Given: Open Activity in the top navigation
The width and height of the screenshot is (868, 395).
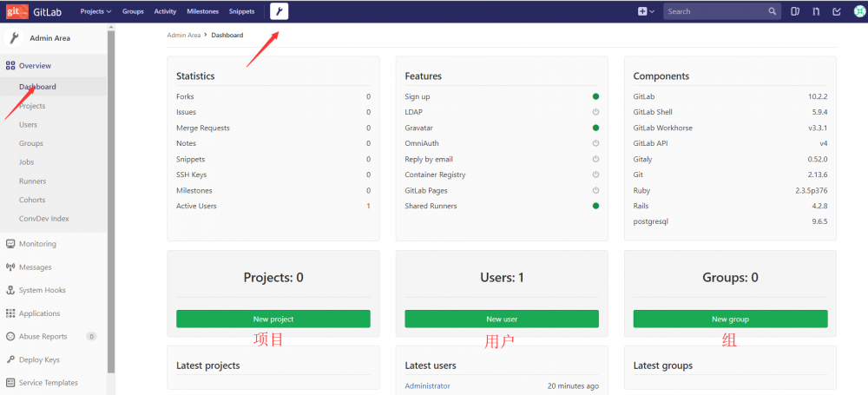Looking at the screenshot, I should click(165, 11).
